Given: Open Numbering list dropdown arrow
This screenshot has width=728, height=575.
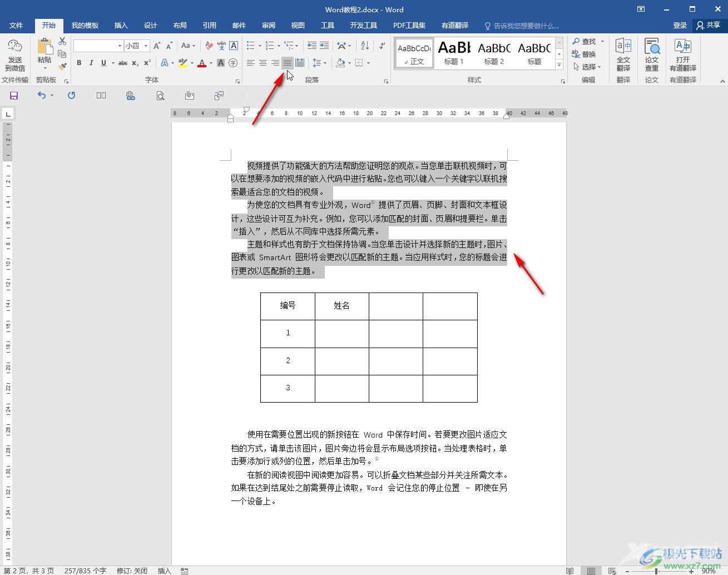Looking at the screenshot, I should 279,46.
